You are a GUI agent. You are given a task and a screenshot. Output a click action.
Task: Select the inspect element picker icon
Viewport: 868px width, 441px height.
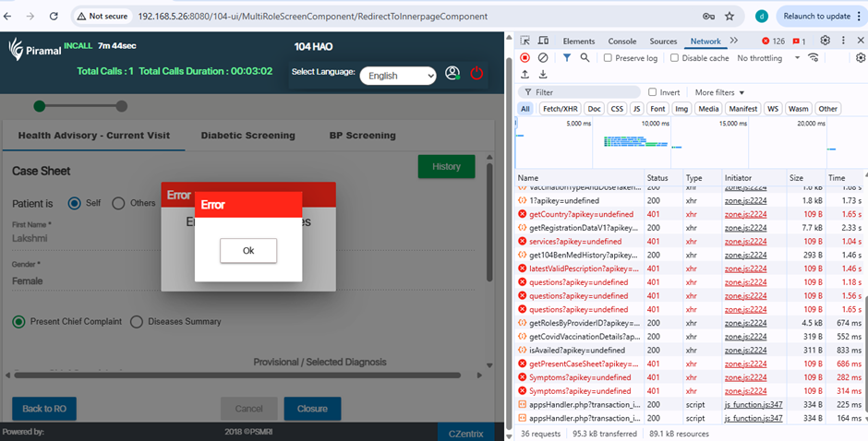point(524,41)
